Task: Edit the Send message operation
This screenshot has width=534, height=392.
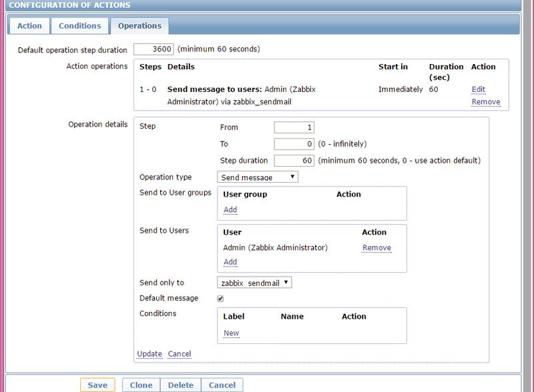Action: point(478,89)
